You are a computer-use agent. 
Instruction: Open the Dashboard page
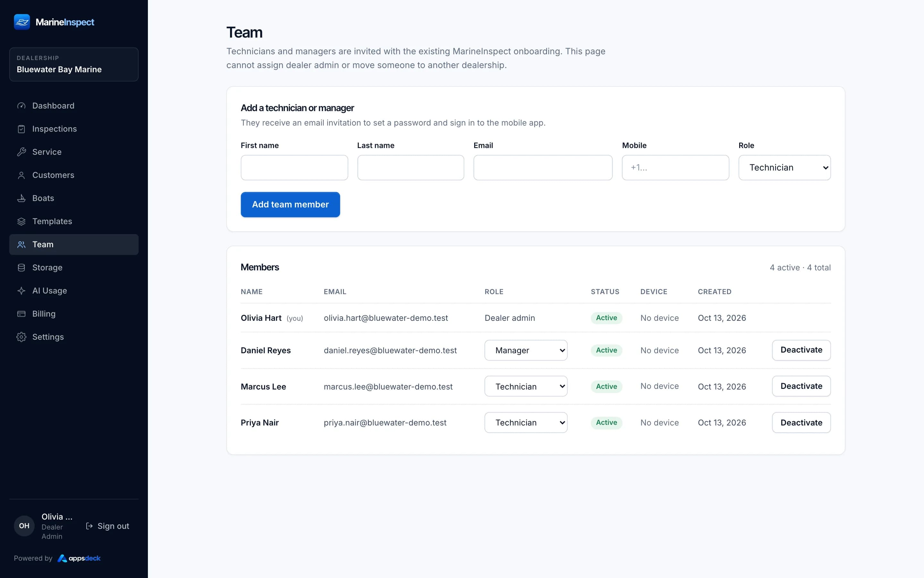[74, 106]
